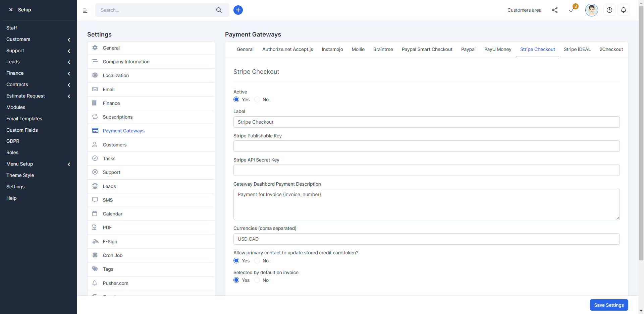Focus the Stripe Publishable Key field

(x=426, y=146)
